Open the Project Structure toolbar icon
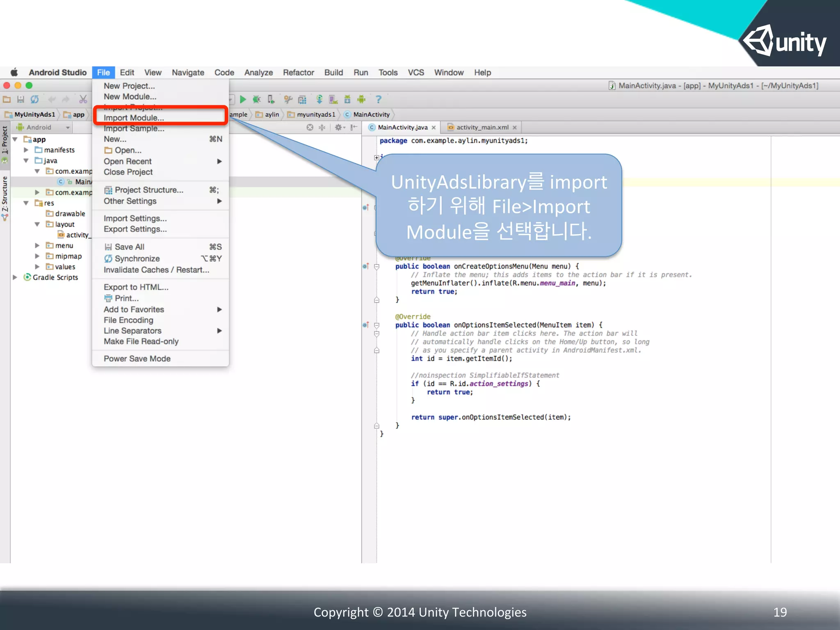This screenshot has height=630, width=840. point(302,99)
